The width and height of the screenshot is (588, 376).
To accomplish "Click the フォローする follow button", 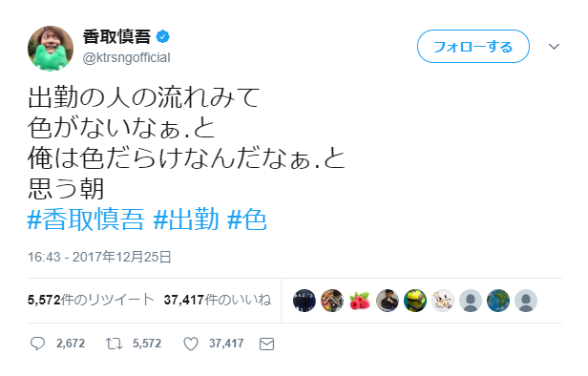I will click(x=473, y=47).
